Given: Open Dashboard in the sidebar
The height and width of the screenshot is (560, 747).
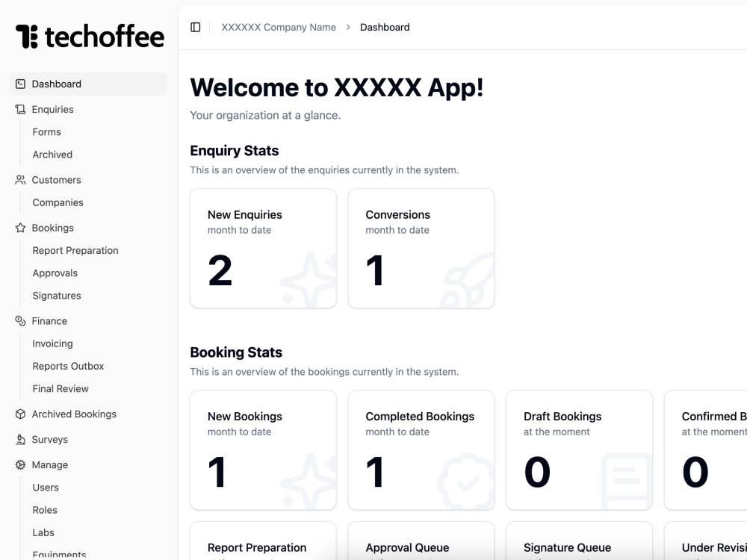Looking at the screenshot, I should [x=88, y=84].
